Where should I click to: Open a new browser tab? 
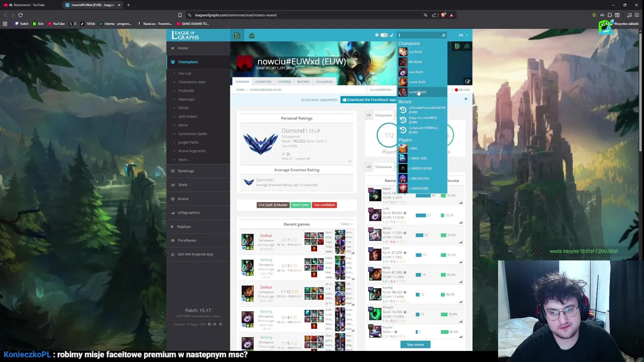[x=128, y=5]
